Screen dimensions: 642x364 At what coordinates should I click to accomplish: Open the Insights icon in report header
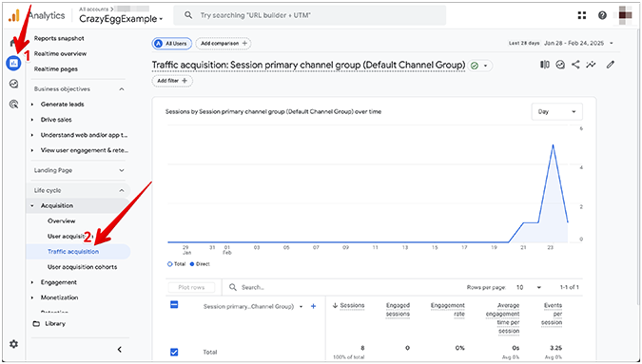pos(560,65)
